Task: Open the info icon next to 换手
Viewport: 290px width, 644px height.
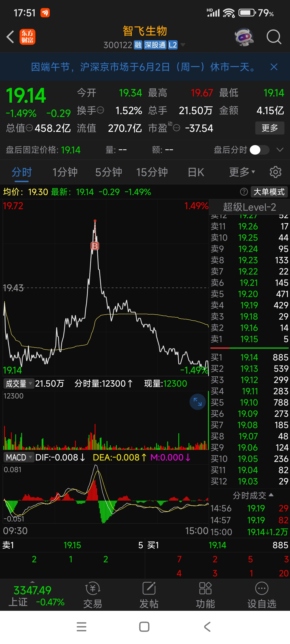Action: pos(100,110)
